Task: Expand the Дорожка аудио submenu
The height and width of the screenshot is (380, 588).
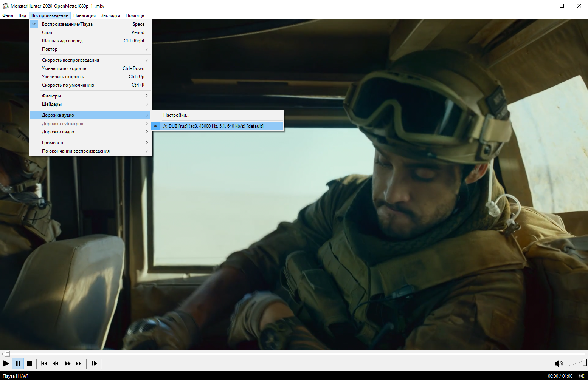Action: (91, 115)
